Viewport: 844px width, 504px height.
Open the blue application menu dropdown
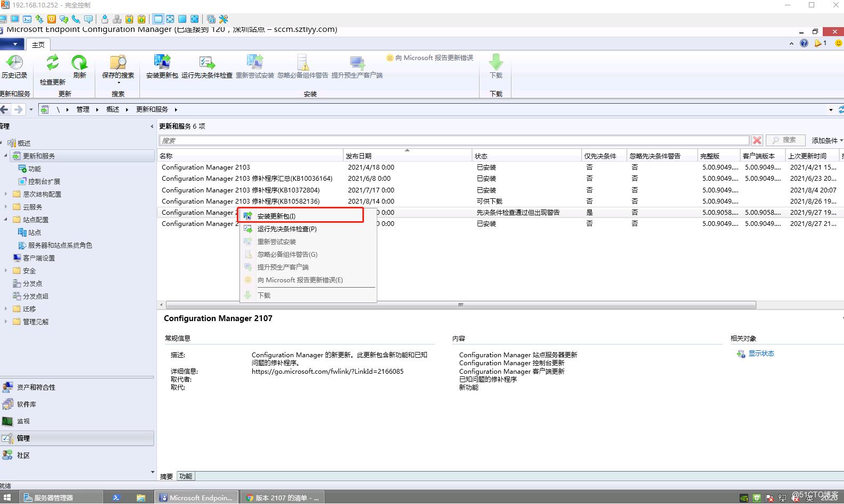pyautogui.click(x=12, y=44)
